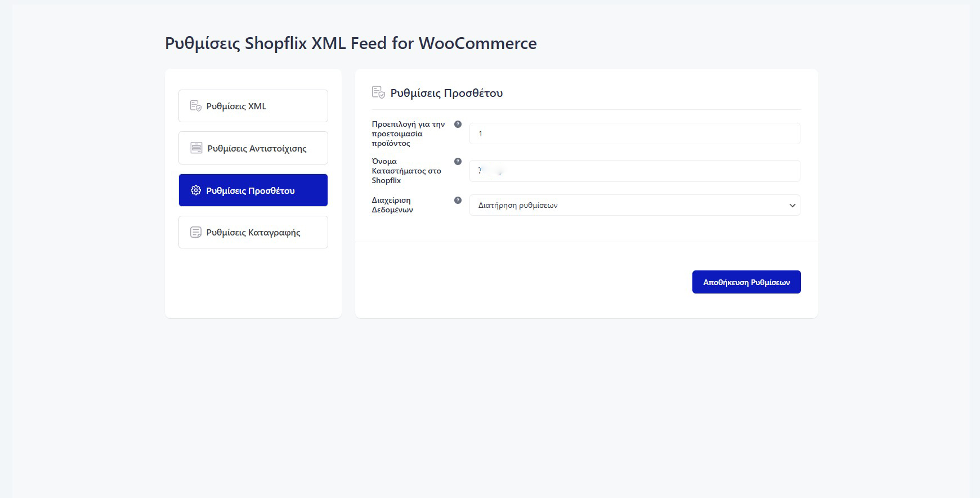Image resolution: width=980 pixels, height=498 pixels.
Task: Focus the product preparation field containing 1
Action: click(x=634, y=134)
